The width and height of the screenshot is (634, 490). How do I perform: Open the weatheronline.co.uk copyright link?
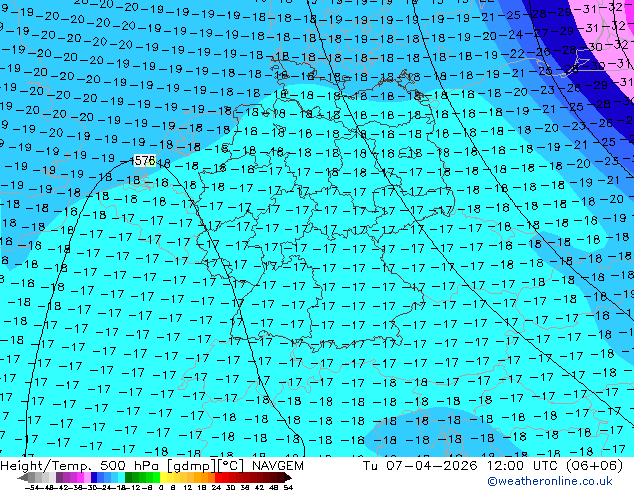point(550,481)
